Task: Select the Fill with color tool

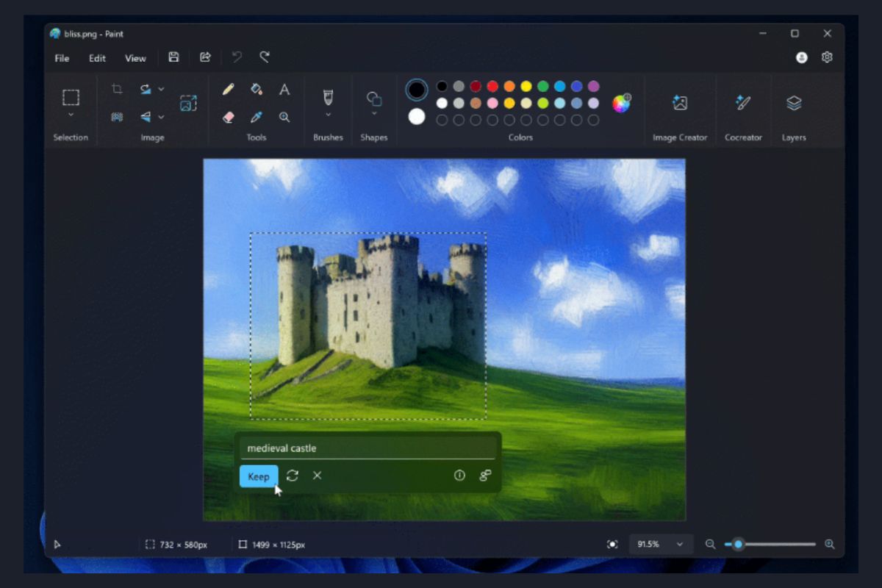Action: point(257,89)
